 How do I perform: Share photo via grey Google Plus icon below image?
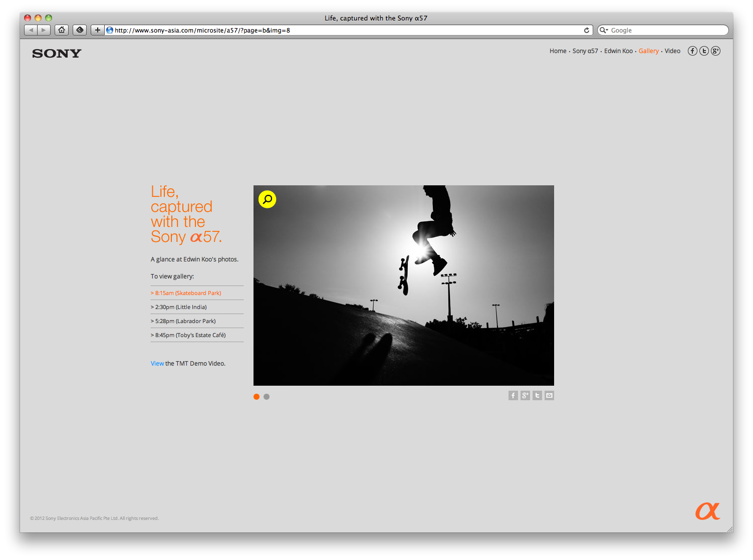click(x=525, y=396)
